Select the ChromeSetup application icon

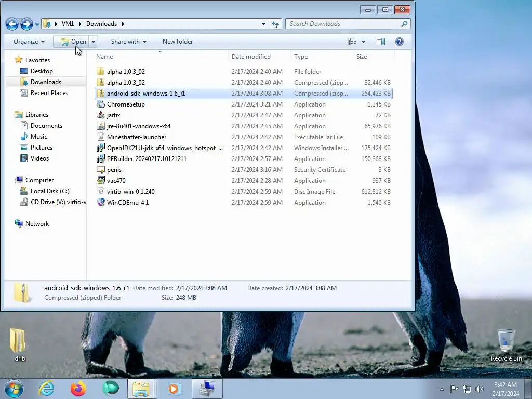point(100,104)
